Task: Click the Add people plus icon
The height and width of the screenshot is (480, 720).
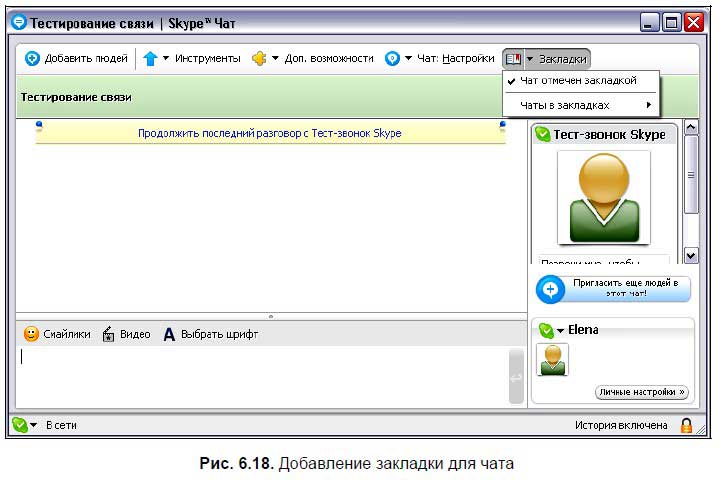Action: (x=32, y=59)
